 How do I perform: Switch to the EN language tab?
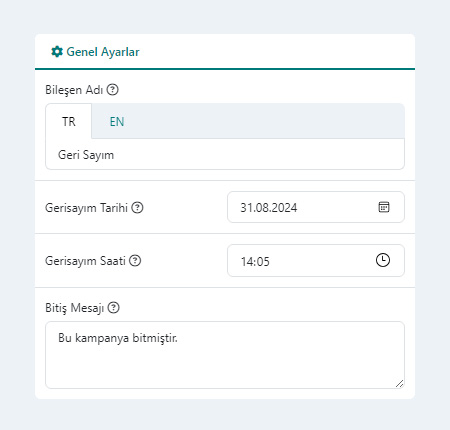coord(117,122)
